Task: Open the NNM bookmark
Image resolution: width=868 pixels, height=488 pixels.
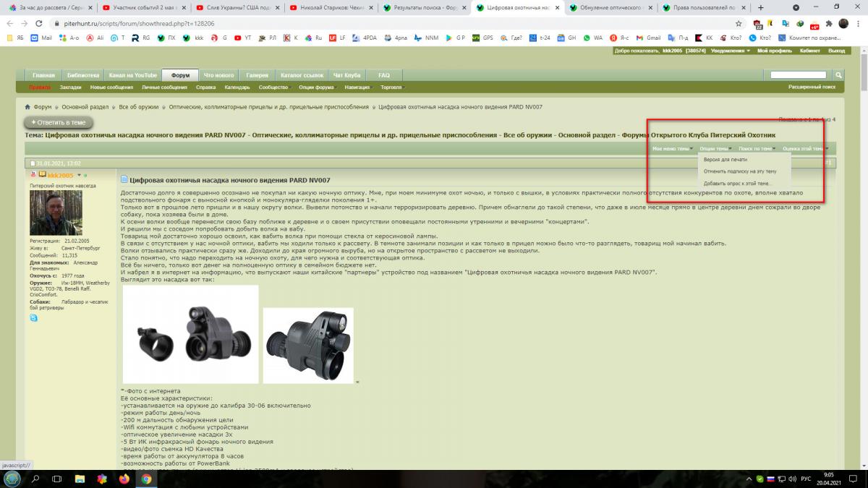Action: 427,38
